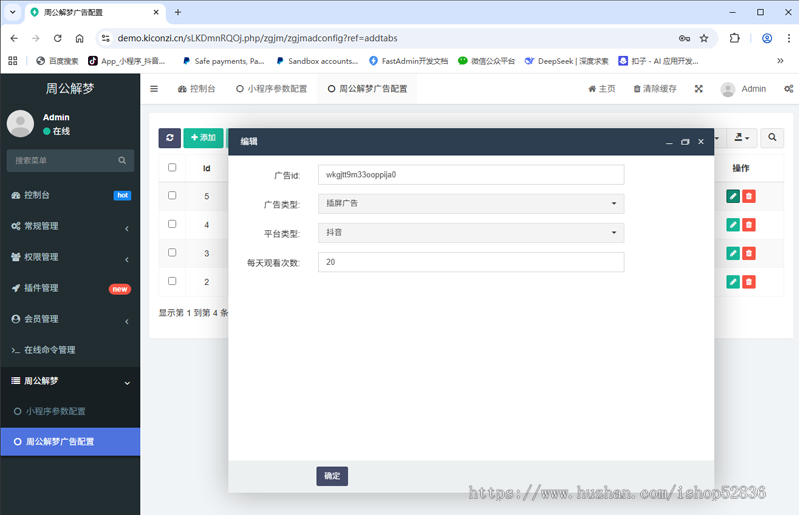Image resolution: width=799 pixels, height=515 pixels.
Task: Go to browser home page
Action: click(x=79, y=38)
